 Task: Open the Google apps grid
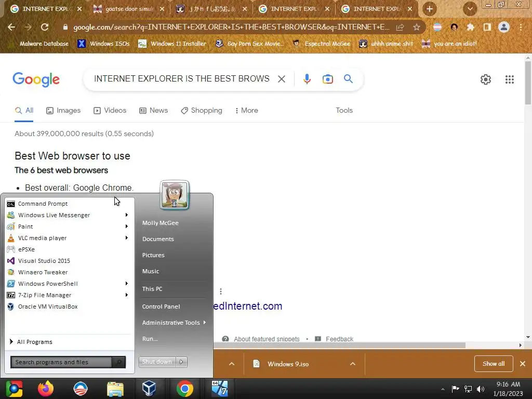click(x=509, y=79)
